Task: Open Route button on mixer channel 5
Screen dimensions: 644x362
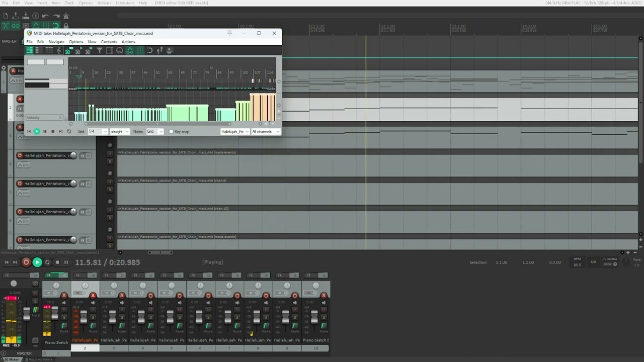Action: (179, 326)
